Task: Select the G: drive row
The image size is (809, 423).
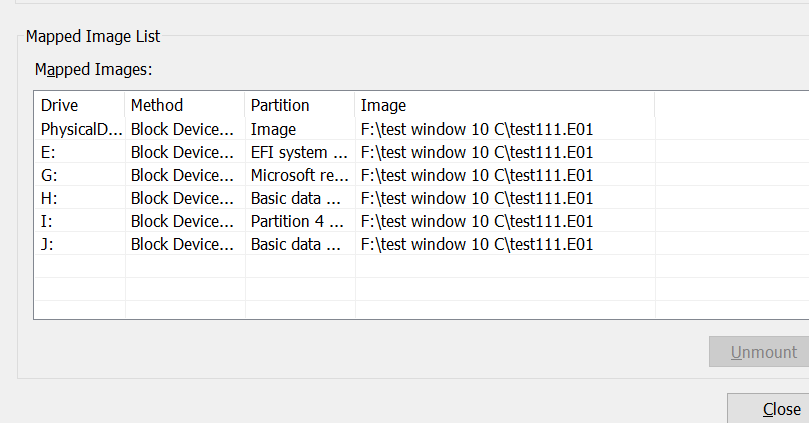Action: click(50, 175)
